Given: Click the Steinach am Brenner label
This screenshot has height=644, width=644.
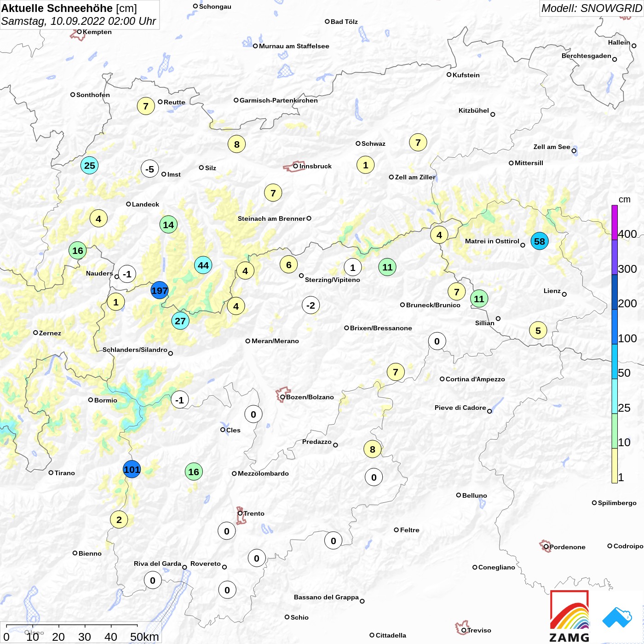Looking at the screenshot, I should coord(271,218).
